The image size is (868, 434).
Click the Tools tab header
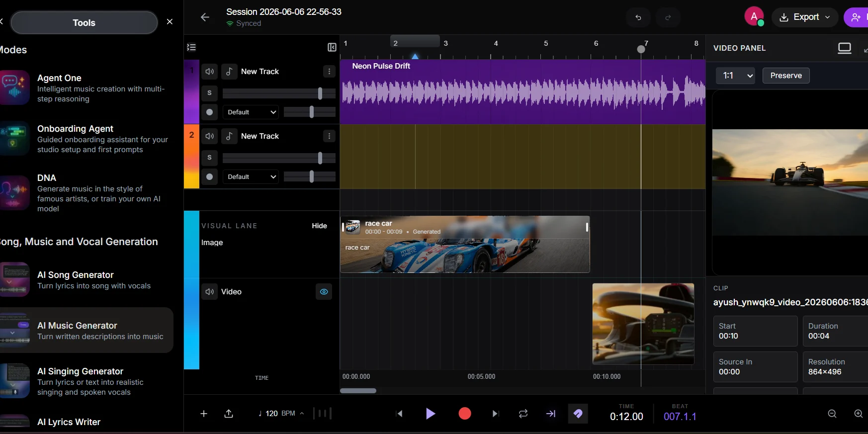pos(84,22)
